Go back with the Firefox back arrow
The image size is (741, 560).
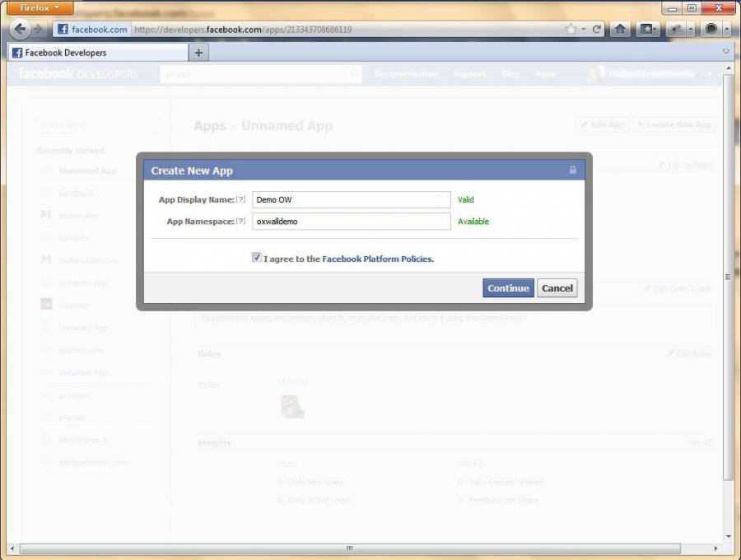point(20,30)
